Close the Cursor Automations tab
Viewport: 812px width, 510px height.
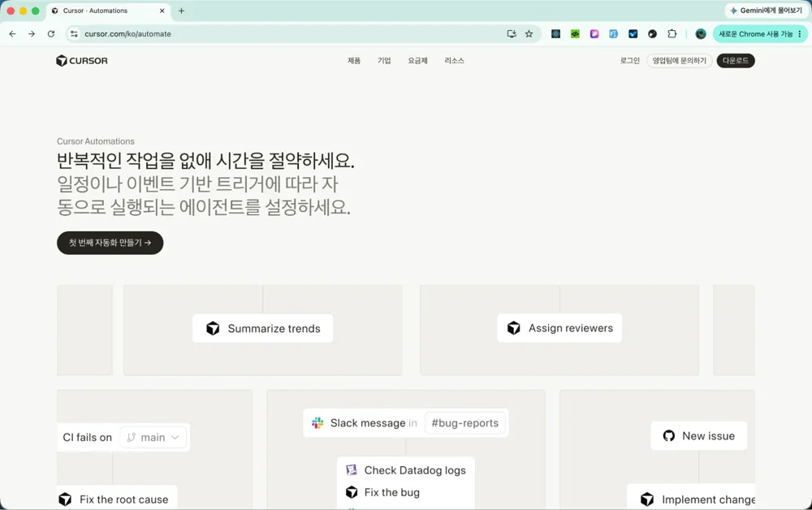point(162,11)
